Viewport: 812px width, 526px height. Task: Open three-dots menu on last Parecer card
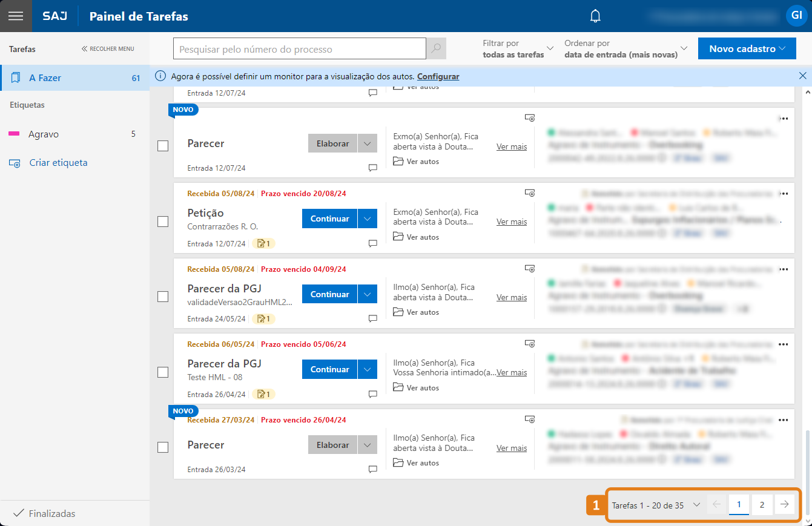784,420
